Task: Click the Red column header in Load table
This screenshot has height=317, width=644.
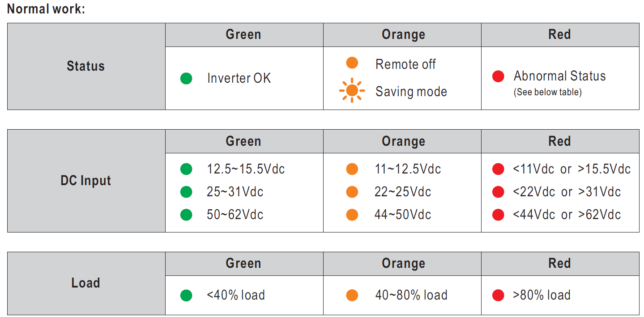Action: coord(560,264)
